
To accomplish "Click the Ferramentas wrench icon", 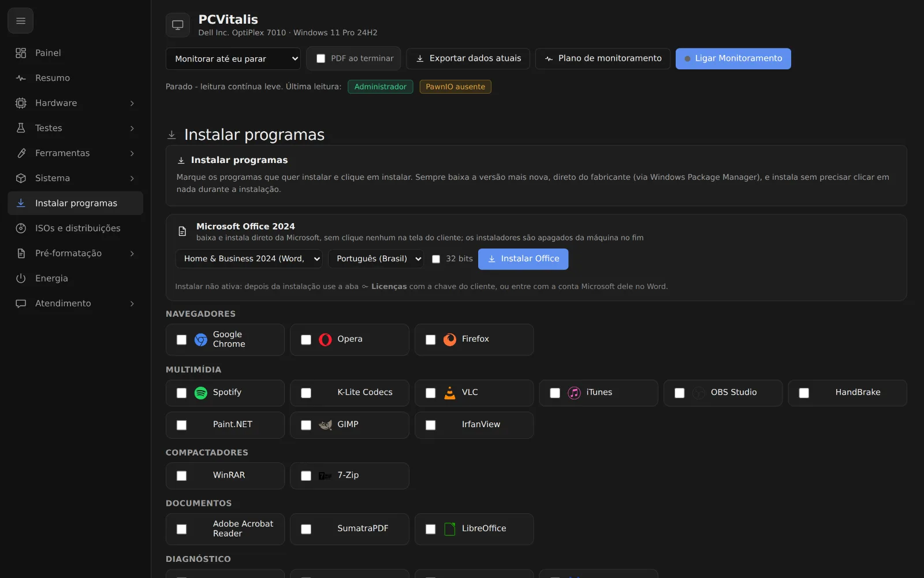I will (x=21, y=153).
